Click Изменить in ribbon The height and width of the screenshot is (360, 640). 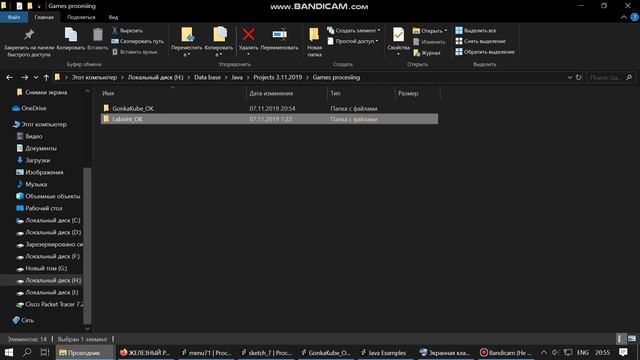pyautogui.click(x=429, y=42)
